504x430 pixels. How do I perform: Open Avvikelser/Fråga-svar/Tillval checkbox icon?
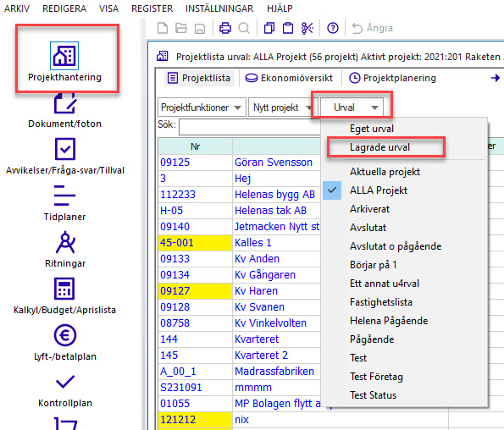(x=65, y=149)
